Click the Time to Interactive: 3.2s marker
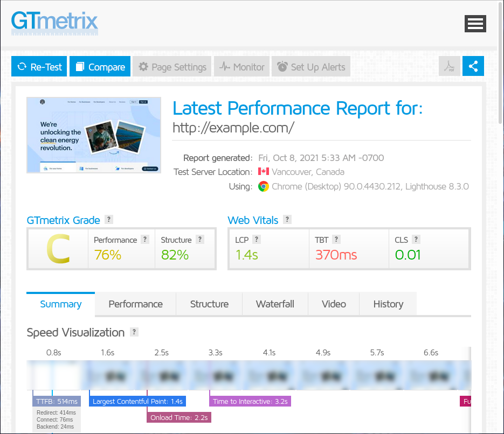504x434 pixels. [x=250, y=401]
